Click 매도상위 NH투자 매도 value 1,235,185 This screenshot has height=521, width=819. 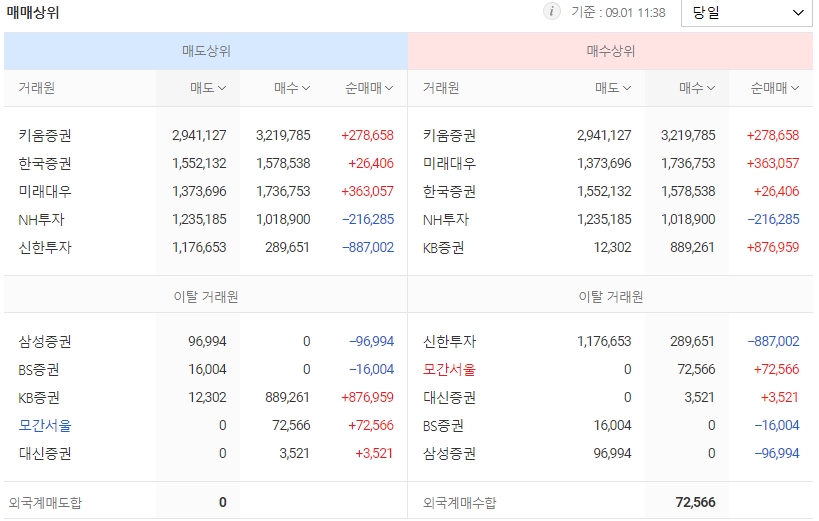point(199,219)
